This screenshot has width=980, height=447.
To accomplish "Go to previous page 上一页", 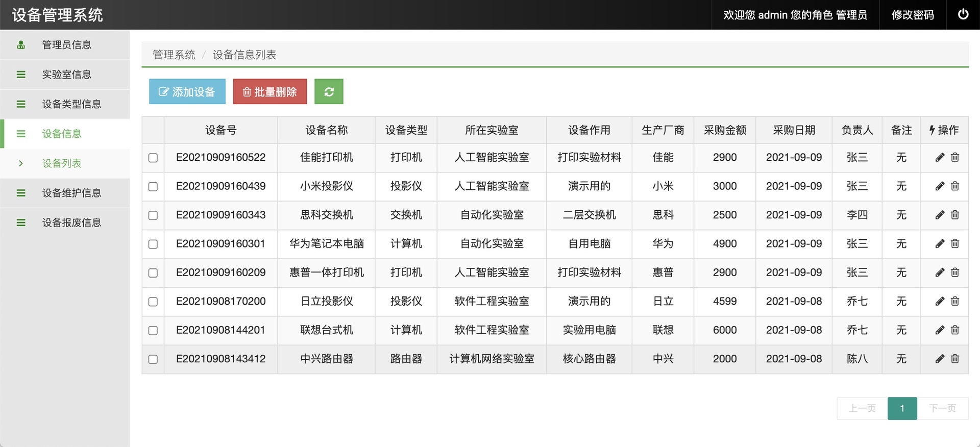I will 862,408.
